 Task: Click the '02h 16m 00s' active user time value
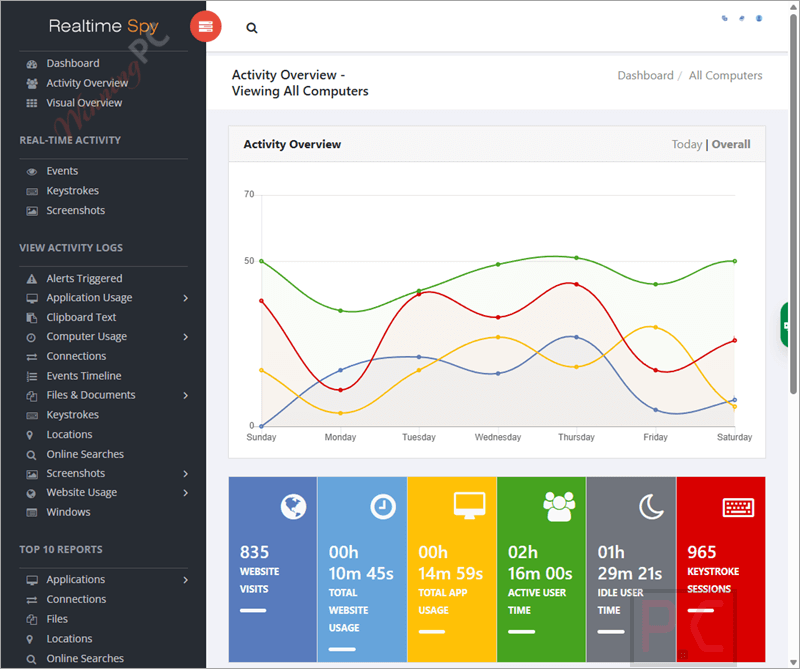(540, 563)
